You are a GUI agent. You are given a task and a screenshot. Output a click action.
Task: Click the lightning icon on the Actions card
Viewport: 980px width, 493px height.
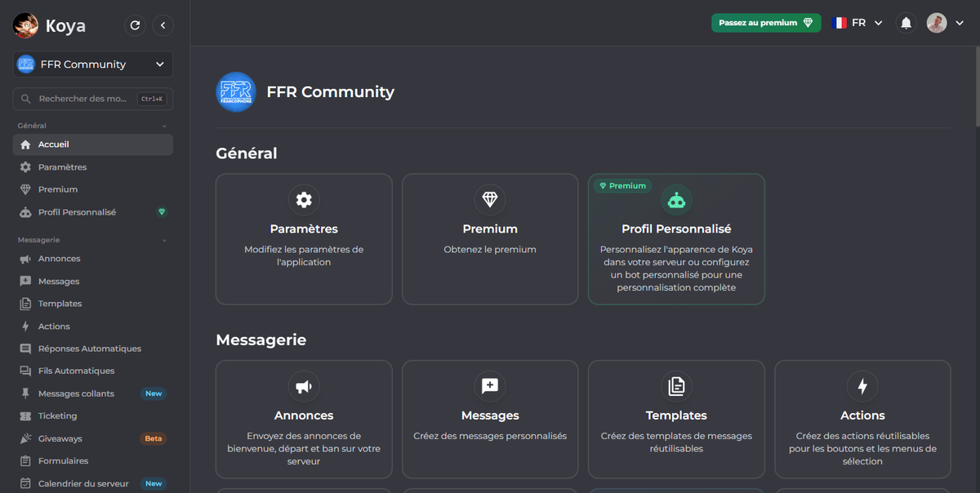(862, 387)
